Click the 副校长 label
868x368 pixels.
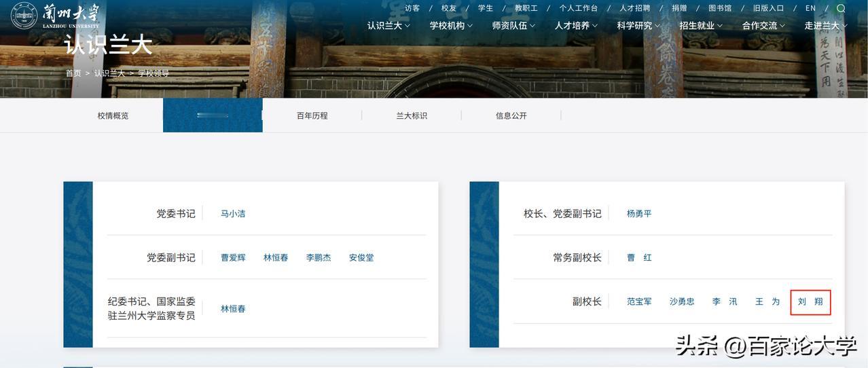[587, 301]
